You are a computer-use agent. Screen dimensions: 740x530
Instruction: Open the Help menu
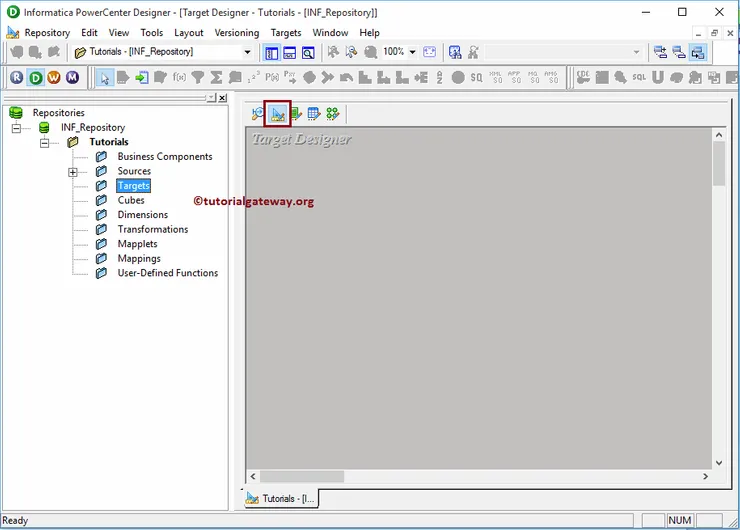tap(370, 33)
